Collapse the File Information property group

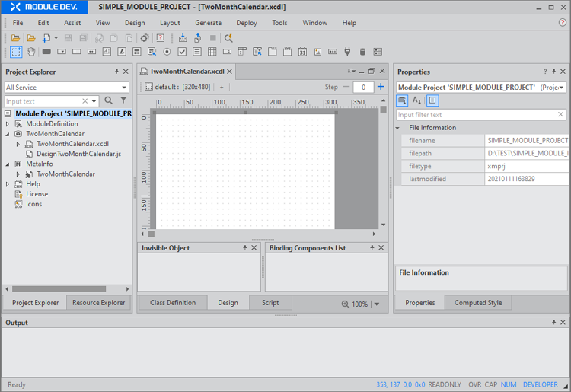[398, 128]
